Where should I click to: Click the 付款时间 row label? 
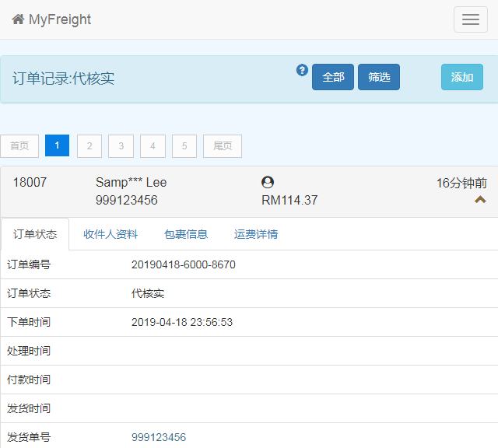click(x=29, y=380)
